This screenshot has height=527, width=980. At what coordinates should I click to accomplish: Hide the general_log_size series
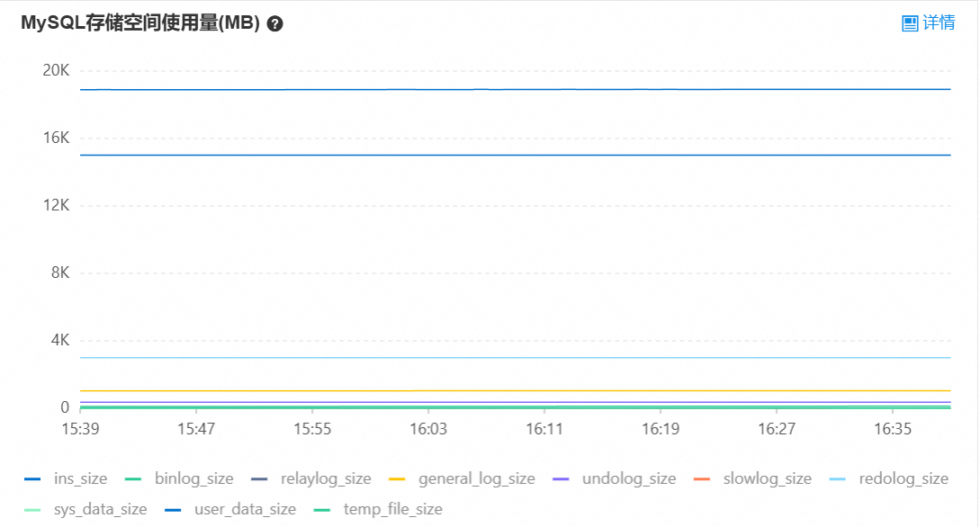pos(462,479)
